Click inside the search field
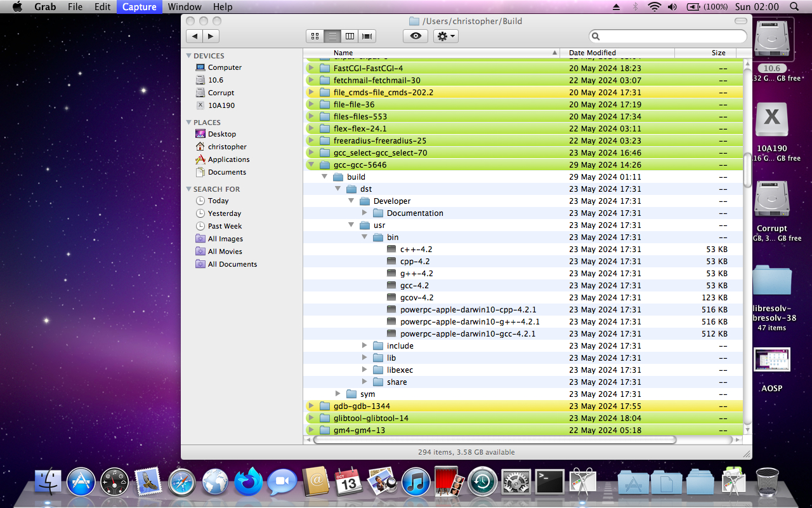The height and width of the screenshot is (508, 812). point(666,36)
